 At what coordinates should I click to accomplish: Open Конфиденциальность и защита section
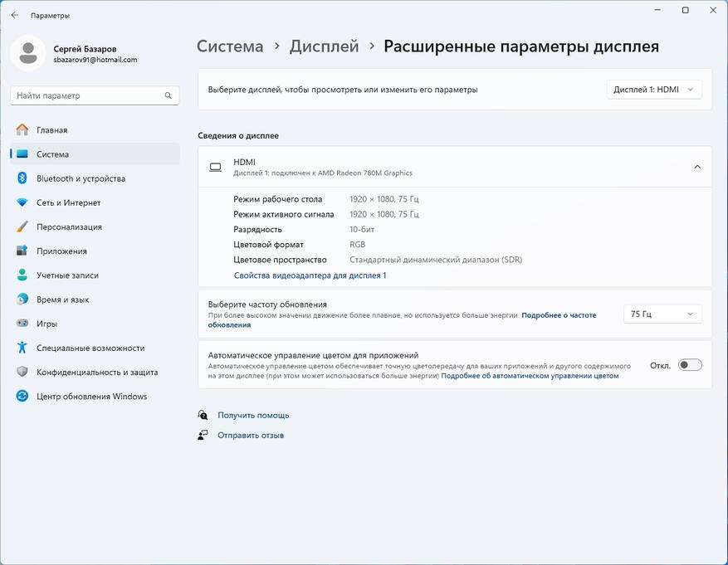95,372
